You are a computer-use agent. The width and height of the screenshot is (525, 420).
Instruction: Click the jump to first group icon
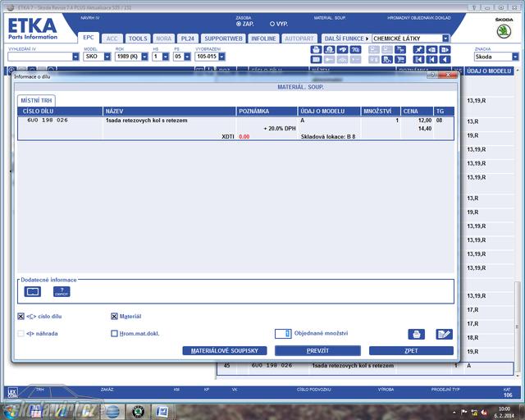click(x=418, y=60)
